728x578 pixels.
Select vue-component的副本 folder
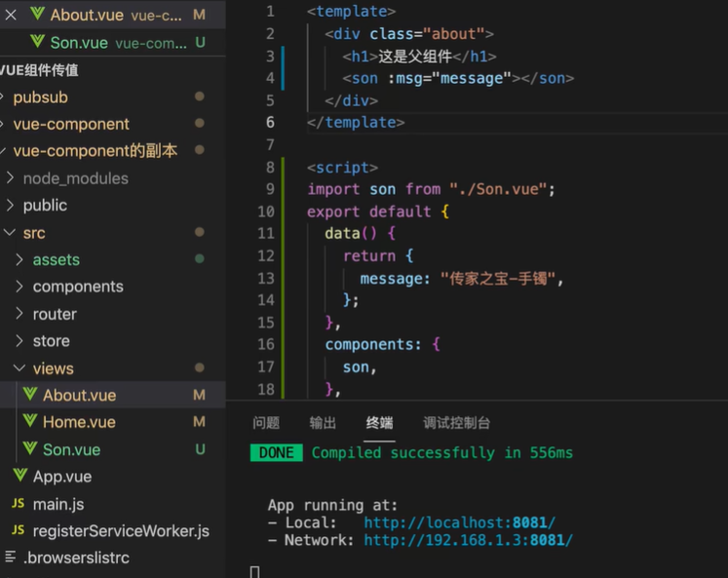[96, 151]
